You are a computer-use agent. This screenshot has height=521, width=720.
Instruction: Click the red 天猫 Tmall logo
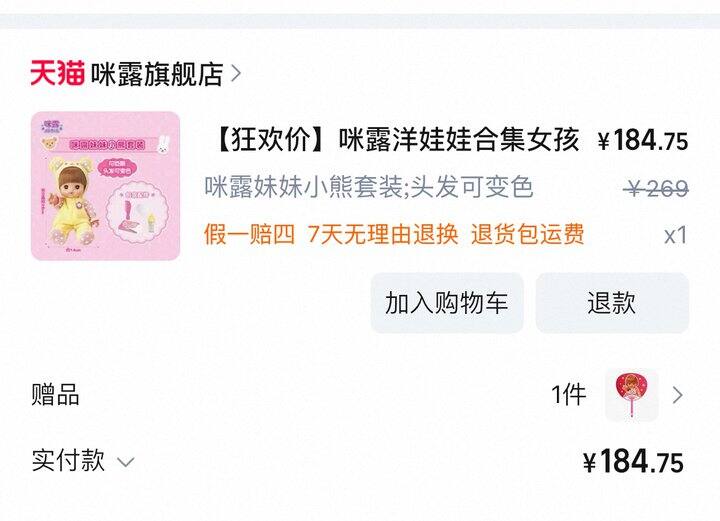coord(57,73)
